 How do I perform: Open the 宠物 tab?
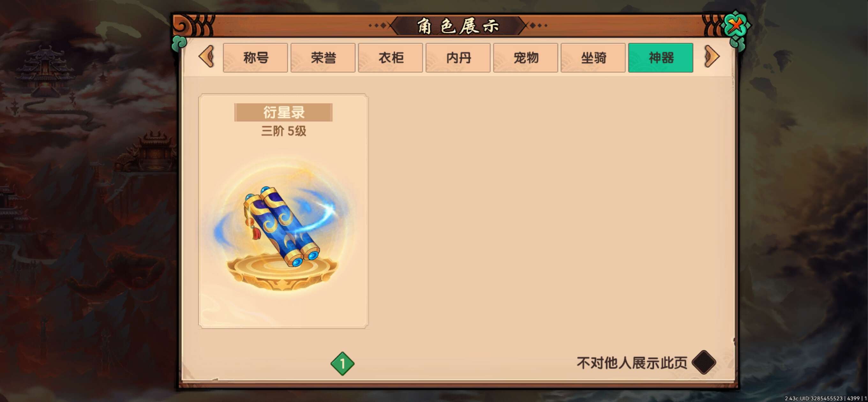[x=526, y=58]
